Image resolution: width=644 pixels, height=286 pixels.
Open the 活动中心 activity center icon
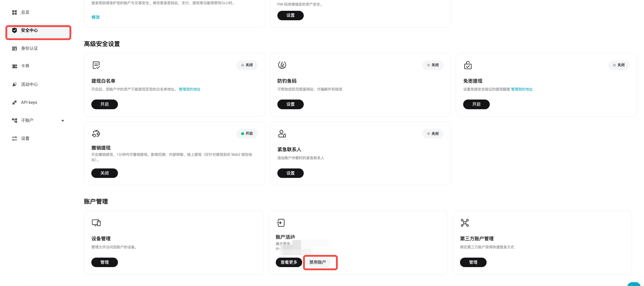click(14, 84)
